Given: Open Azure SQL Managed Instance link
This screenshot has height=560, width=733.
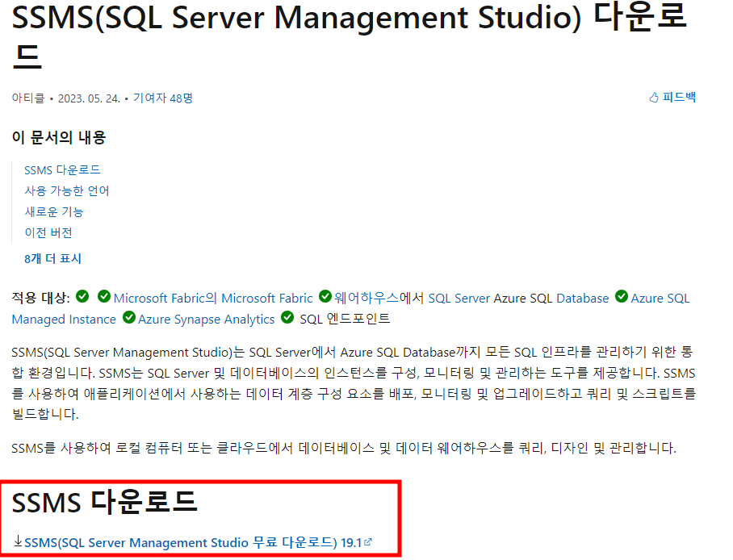Looking at the screenshot, I should click(x=660, y=299).
